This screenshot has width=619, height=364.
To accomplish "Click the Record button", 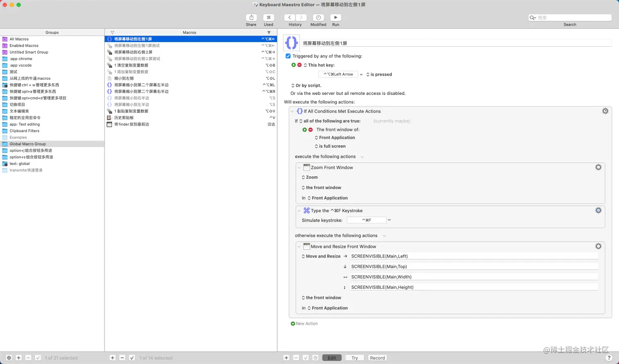I will 377,358.
